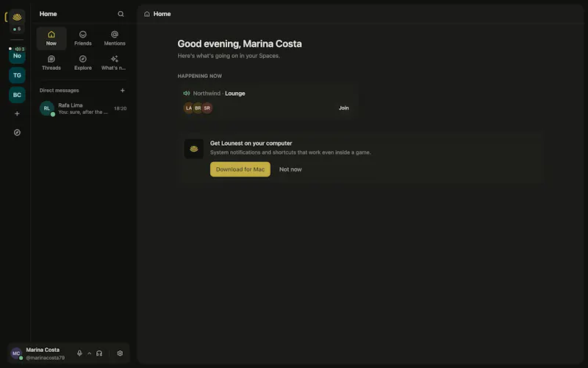The width and height of the screenshot is (588, 368).
Task: Click the Get Lounest on your computer heading
Action: pyautogui.click(x=251, y=143)
